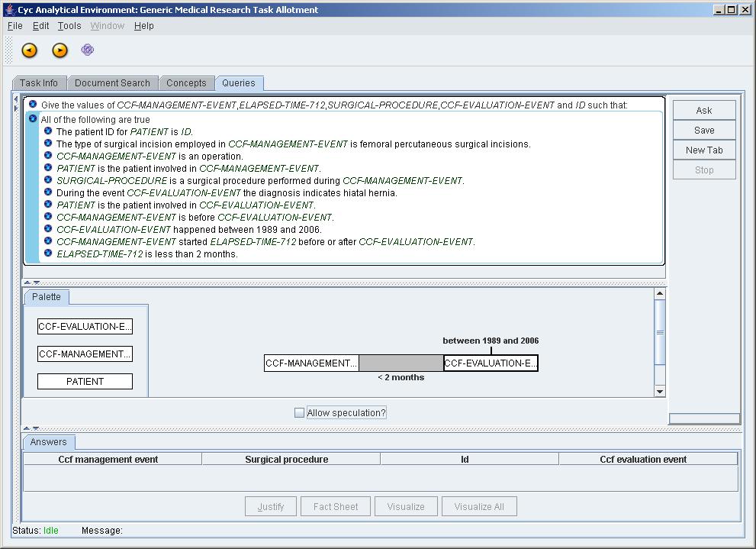Click the timeline vertical scrollbar thumb
The width and height of the screenshot is (756, 549).
(660, 332)
